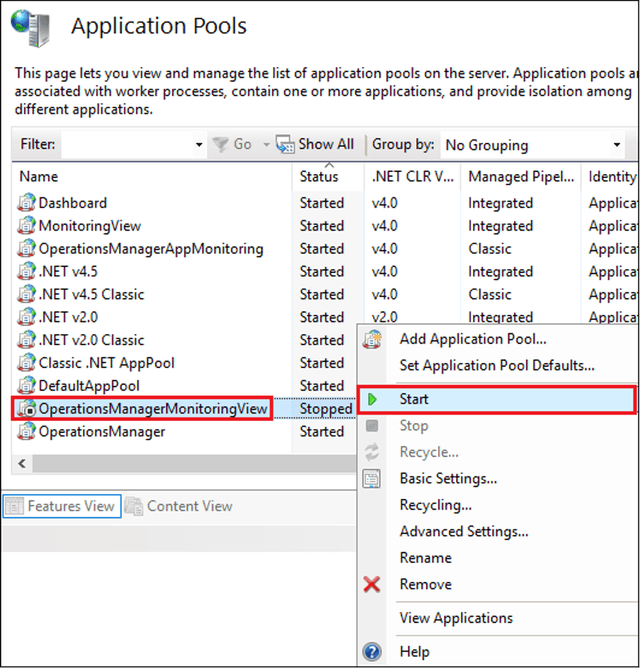Click the .NET v4.5 Classic pool icon
Screen dimensions: 640x668
pyautogui.click(x=26, y=294)
